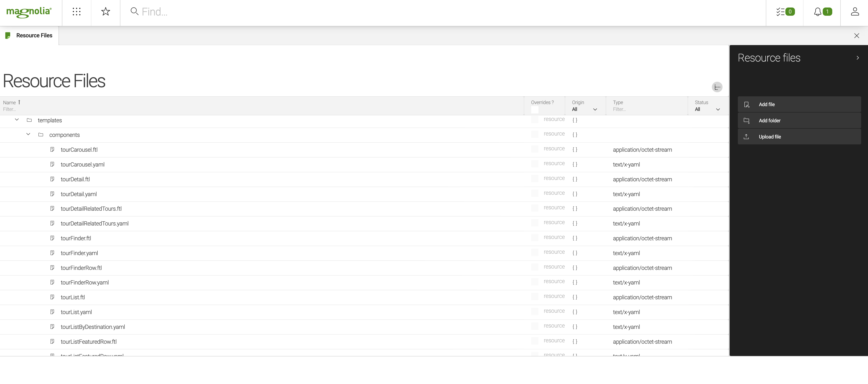Open favorites star icon
Viewport: 868px width, 384px height.
pos(105,12)
